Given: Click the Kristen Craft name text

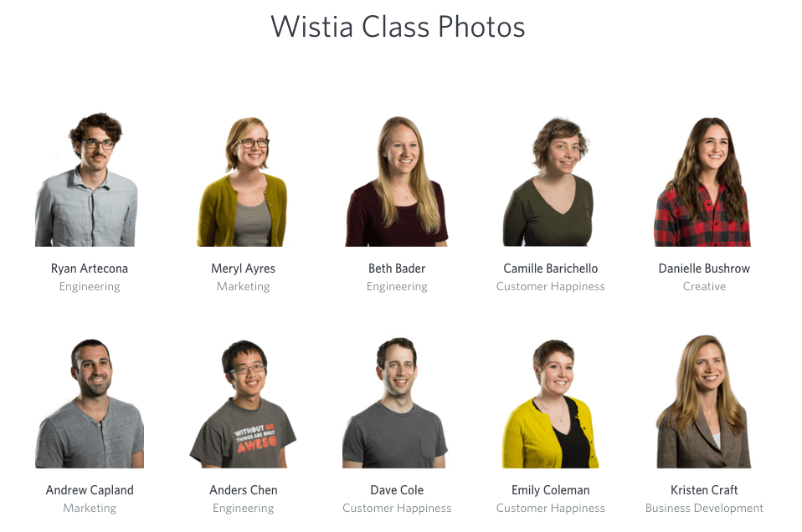Looking at the screenshot, I should click(704, 491).
